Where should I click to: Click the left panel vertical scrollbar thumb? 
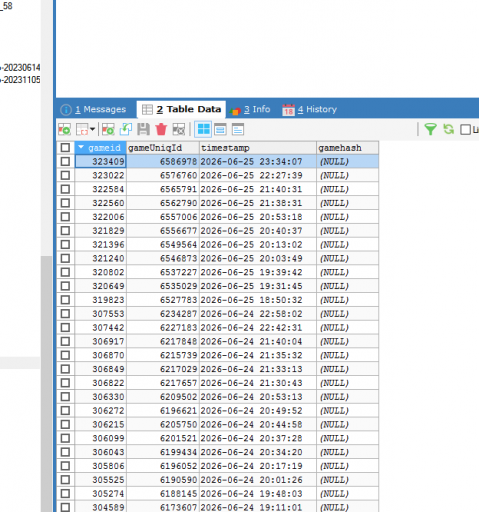(46, 383)
